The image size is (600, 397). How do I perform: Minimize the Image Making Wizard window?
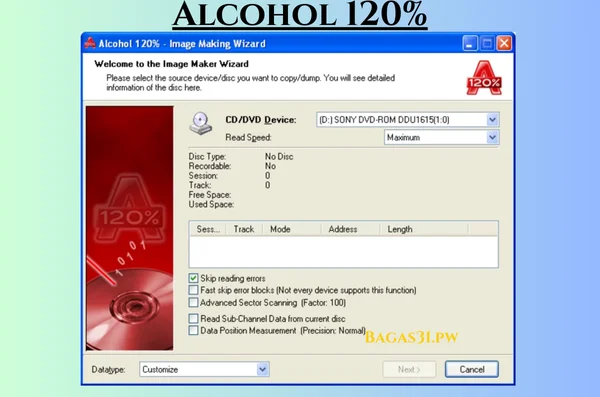[x=470, y=44]
